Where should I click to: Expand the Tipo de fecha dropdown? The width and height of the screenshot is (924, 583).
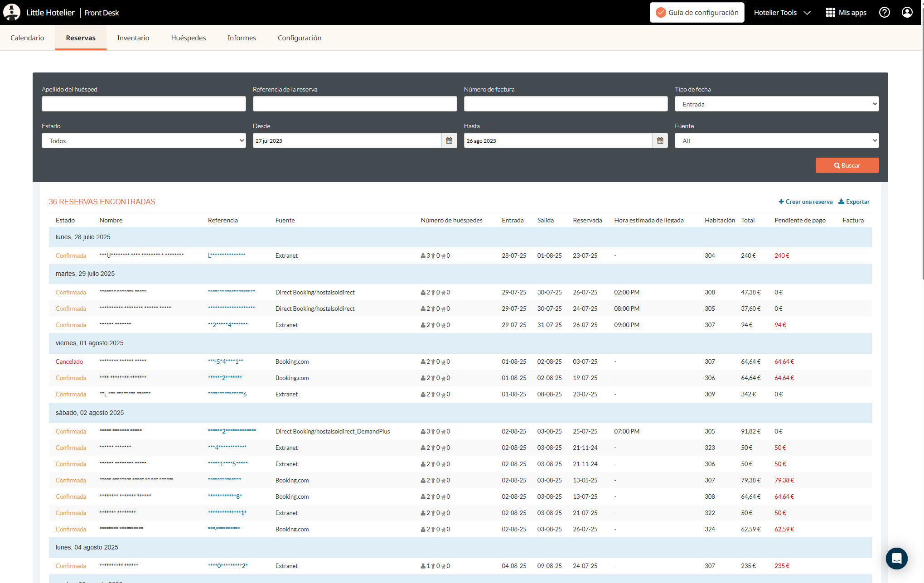(x=776, y=104)
